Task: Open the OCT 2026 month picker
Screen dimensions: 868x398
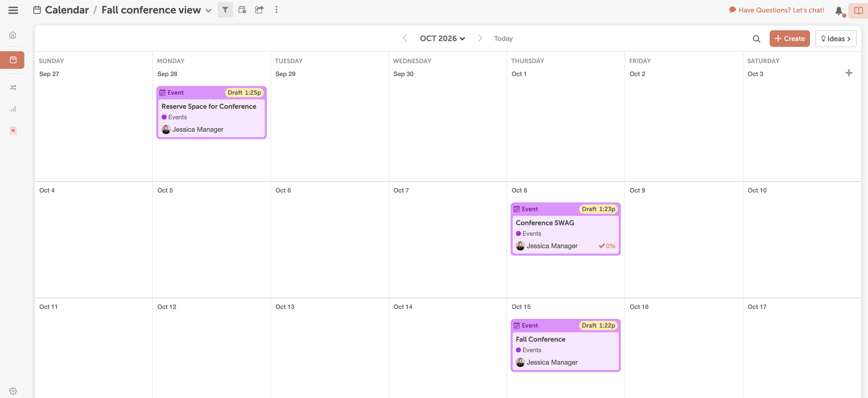Action: pyautogui.click(x=442, y=38)
